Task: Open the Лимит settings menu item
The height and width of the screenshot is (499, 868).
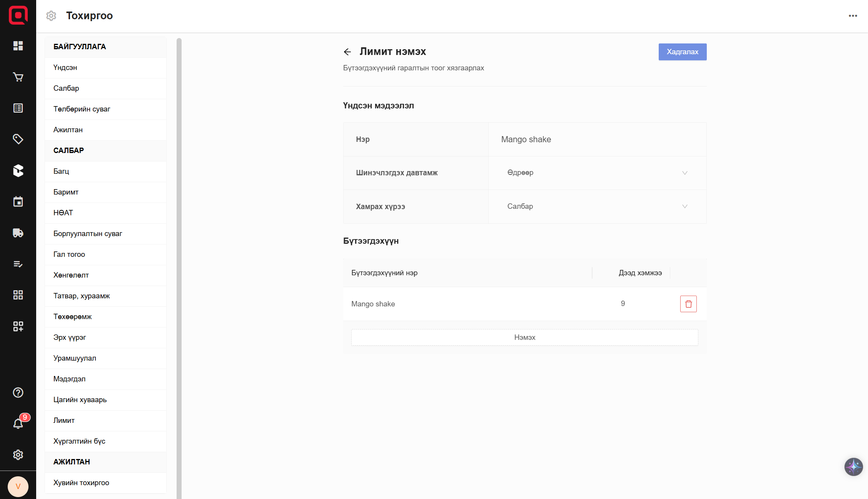Action: click(x=64, y=420)
